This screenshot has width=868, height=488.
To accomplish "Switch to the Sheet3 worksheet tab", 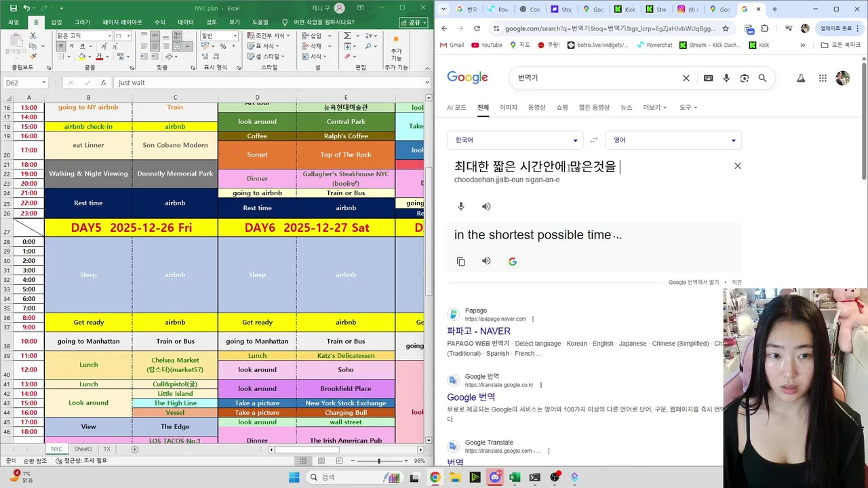I will click(83, 449).
